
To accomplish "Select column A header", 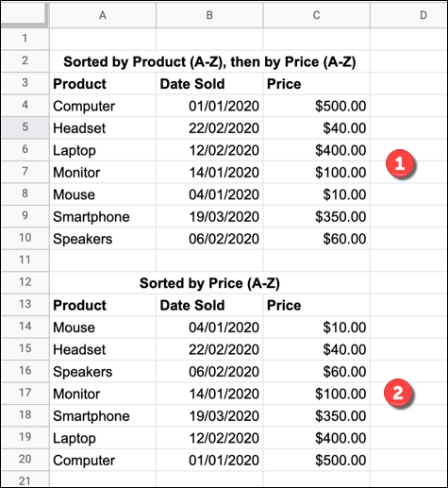I will click(x=103, y=15).
